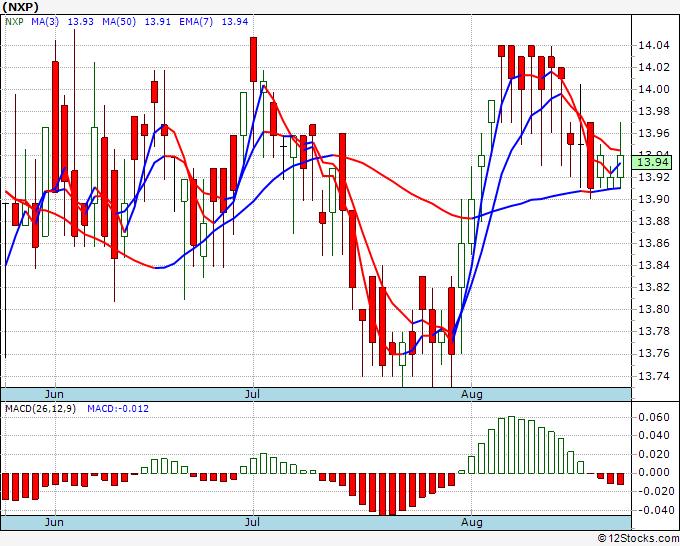680x546 pixels.
Task: Click the Aug label under MACD panel
Action: point(471,522)
